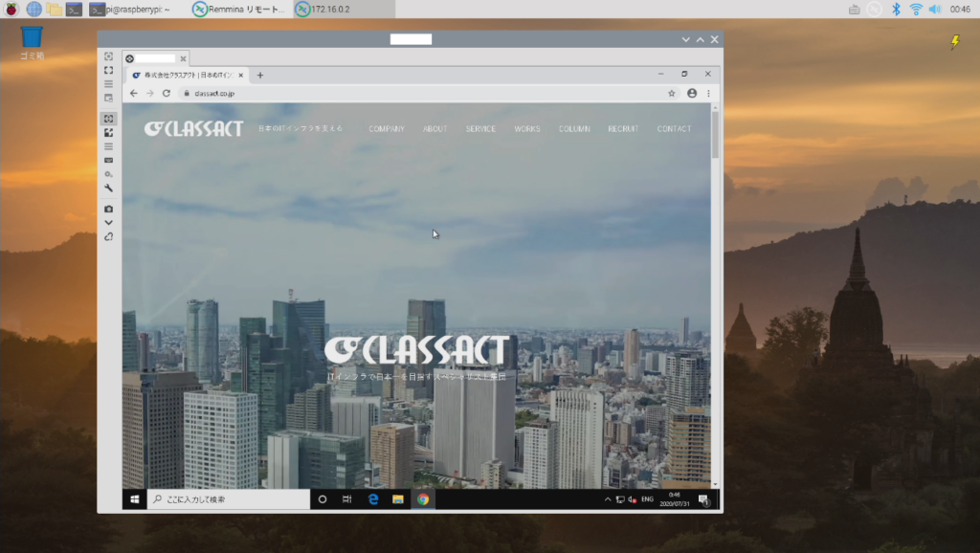Viewport: 980px width, 553px height.
Task: Open the Raspberry Pi main menu
Action: click(x=11, y=10)
